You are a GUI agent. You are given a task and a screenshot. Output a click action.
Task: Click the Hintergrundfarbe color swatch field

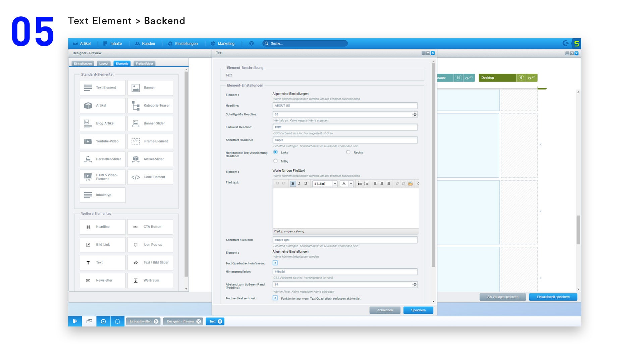345,271
